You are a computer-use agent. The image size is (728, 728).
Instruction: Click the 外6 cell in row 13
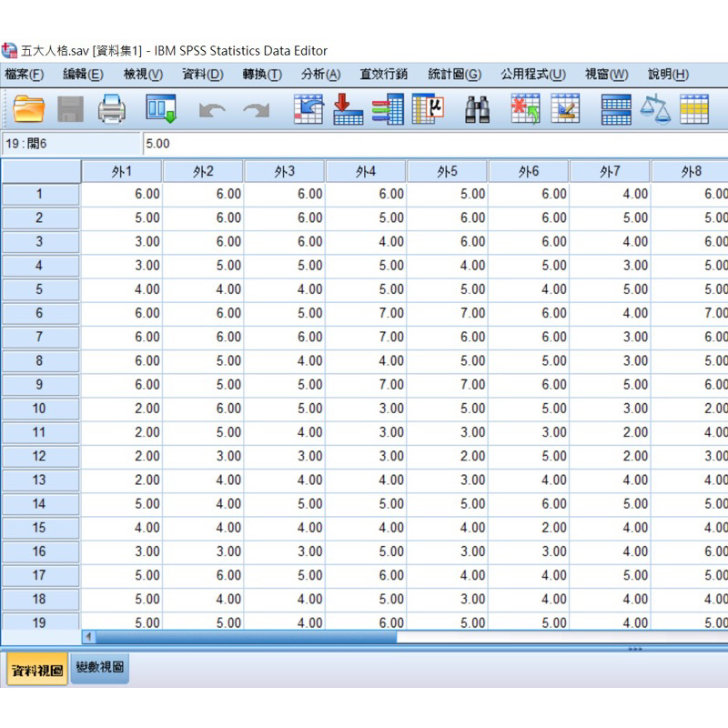[x=529, y=480]
